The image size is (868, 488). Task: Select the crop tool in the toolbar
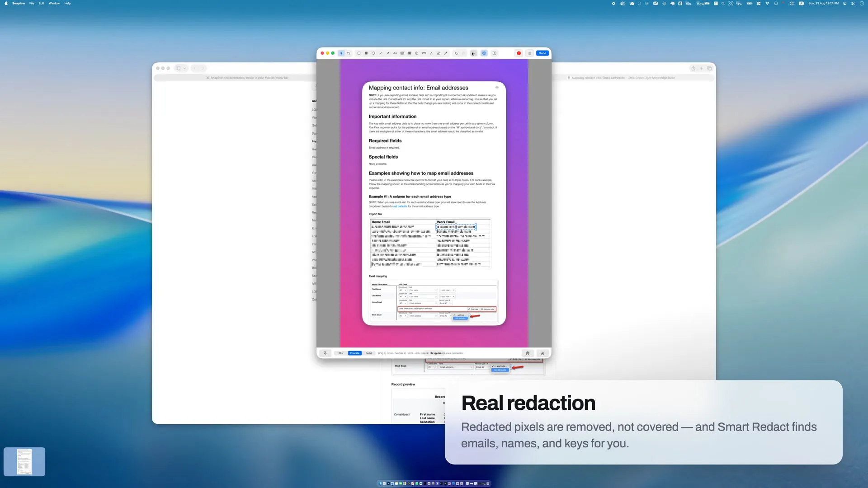coord(349,53)
